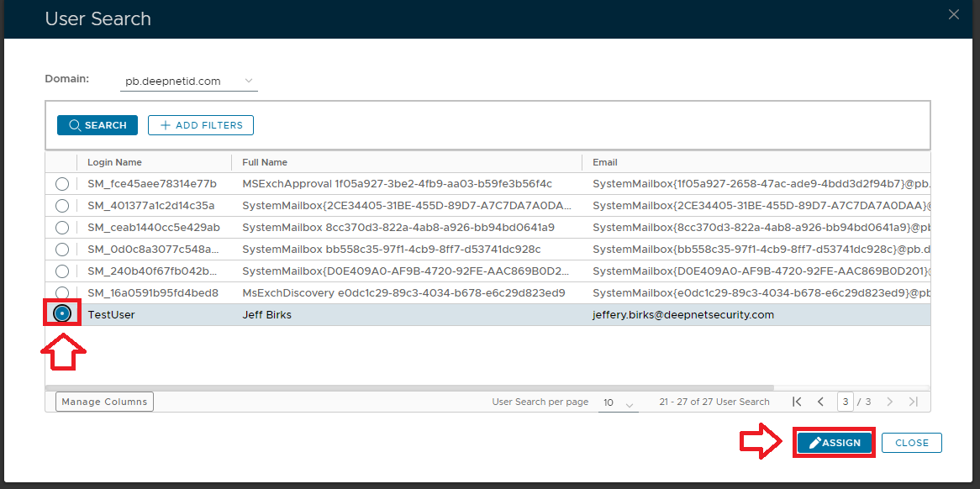Jump to the last results page
The height and width of the screenshot is (489, 980).
(914, 402)
